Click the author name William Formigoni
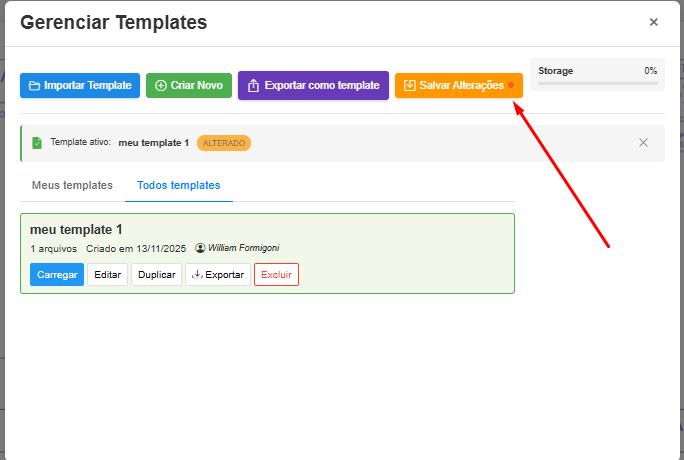 [243, 248]
